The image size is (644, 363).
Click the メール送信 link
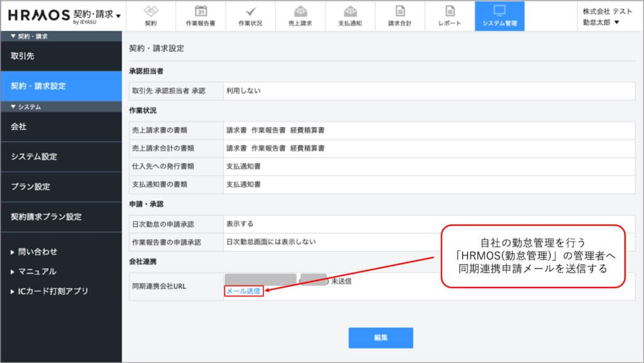(x=243, y=291)
